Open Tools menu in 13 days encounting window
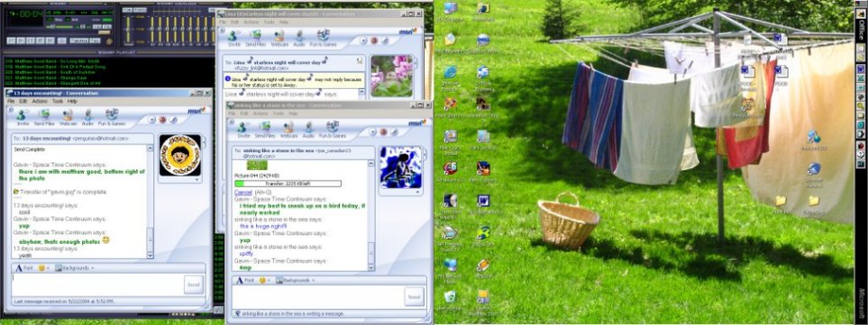This screenshot has height=325, width=868. (58, 101)
